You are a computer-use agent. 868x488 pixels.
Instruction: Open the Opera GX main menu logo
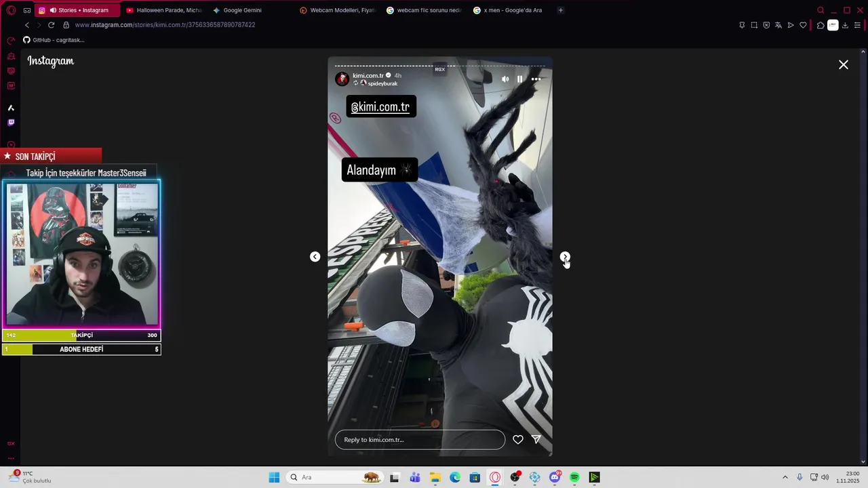(11, 10)
